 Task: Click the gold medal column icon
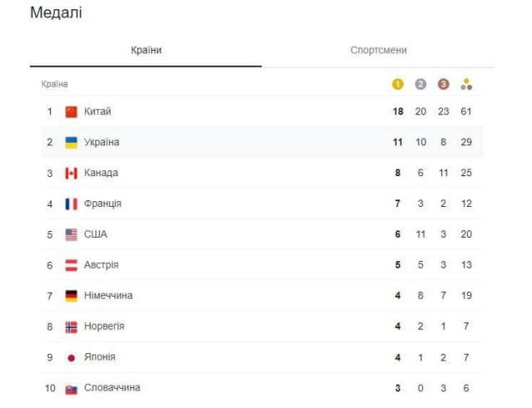click(x=397, y=84)
